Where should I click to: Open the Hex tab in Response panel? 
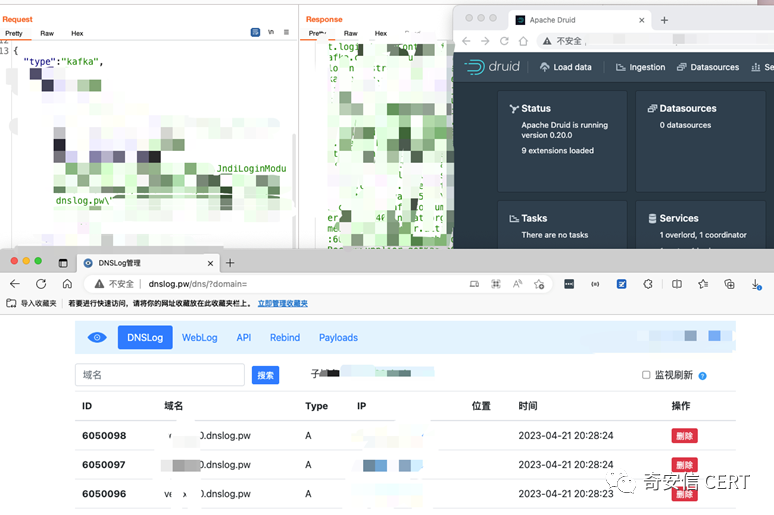[381, 33]
